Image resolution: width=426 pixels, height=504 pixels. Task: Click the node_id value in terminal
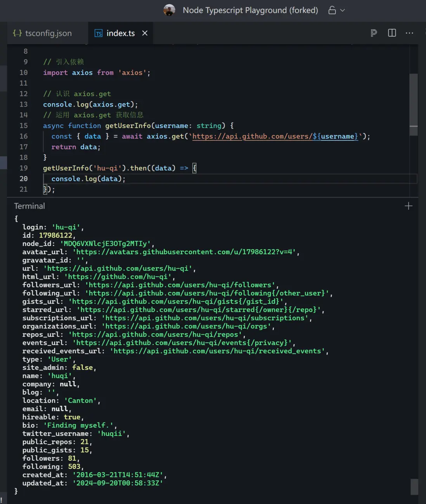pyautogui.click(x=105, y=244)
